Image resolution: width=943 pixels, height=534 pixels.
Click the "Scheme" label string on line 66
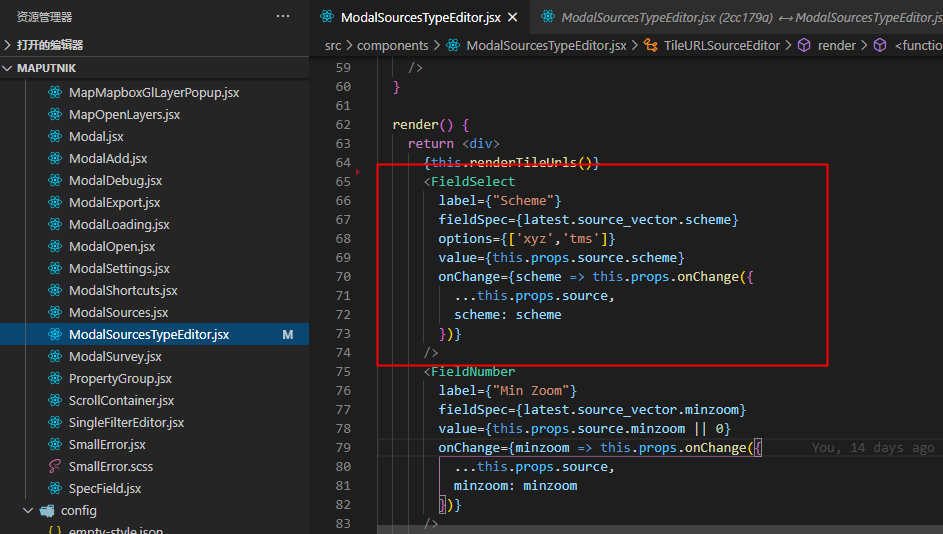point(523,201)
